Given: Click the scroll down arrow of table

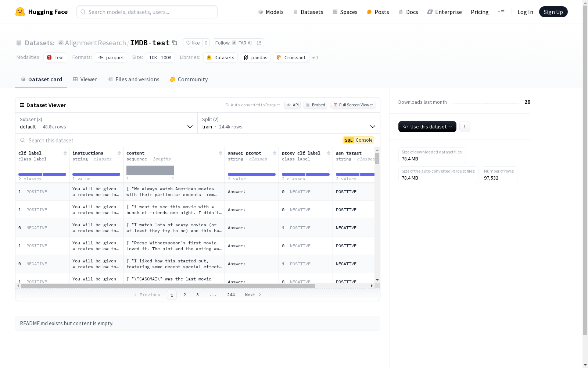Looking at the screenshot, I should click(377, 280).
